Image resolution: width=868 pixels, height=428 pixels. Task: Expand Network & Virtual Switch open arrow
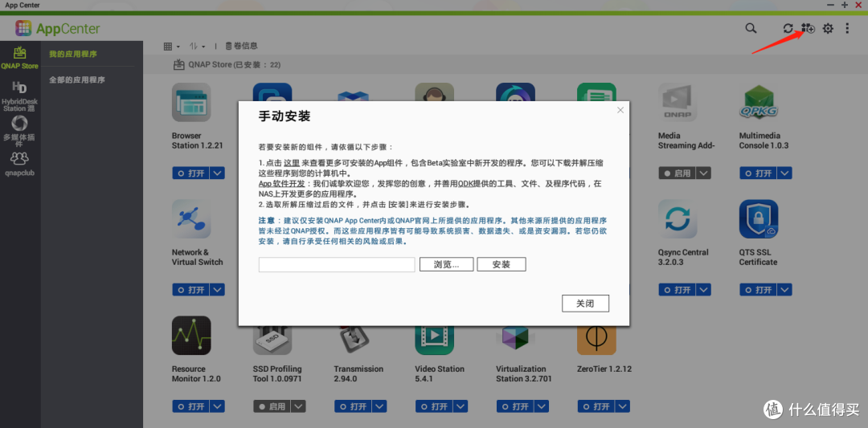coord(218,290)
